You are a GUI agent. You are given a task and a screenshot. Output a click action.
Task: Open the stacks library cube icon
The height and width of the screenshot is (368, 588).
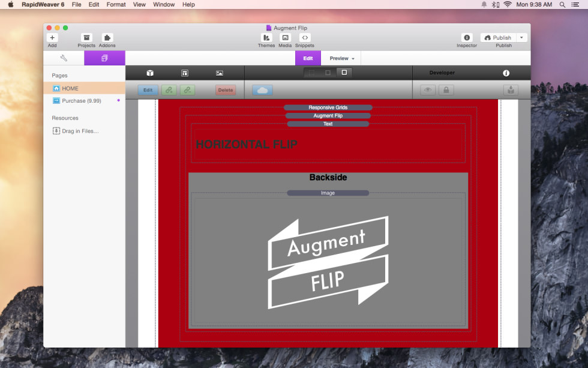[x=150, y=73]
